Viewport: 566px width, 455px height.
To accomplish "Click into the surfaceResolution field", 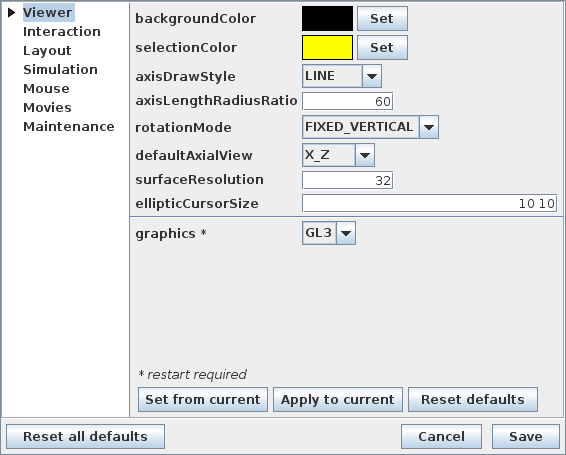I will (x=347, y=180).
